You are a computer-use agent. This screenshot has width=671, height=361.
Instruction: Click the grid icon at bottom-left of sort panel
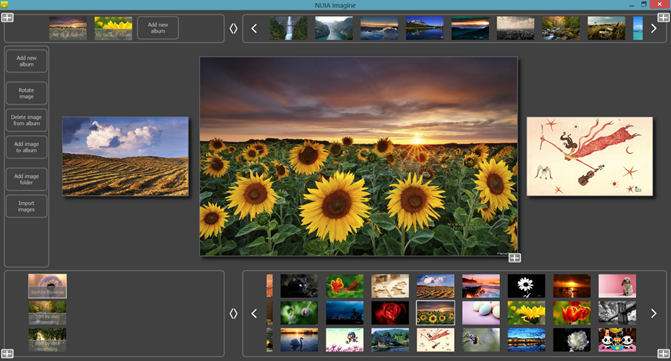[7, 353]
